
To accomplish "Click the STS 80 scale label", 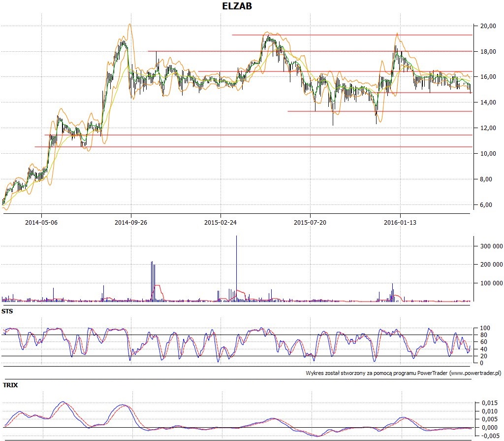I will 484,335.
